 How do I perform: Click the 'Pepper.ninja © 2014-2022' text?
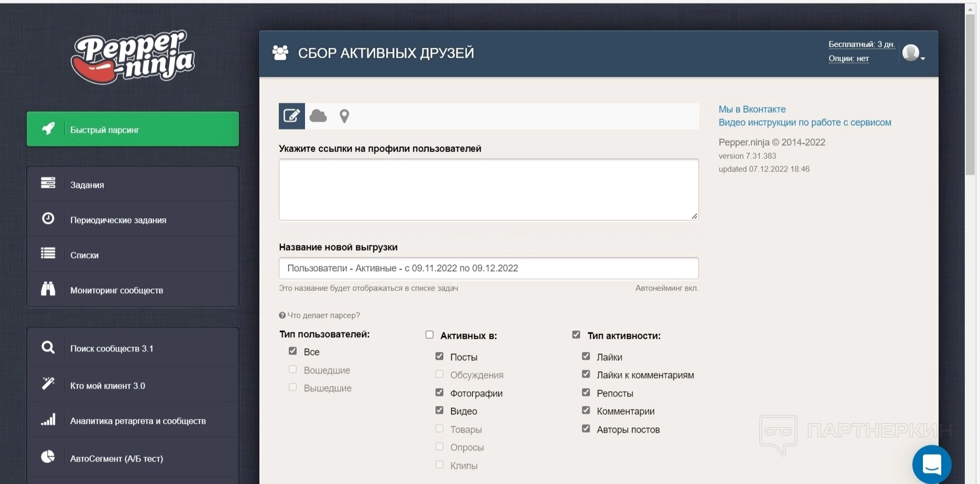pyautogui.click(x=772, y=142)
